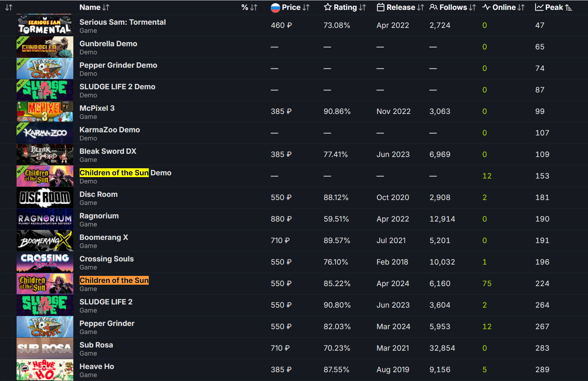
Task: Open the Gunbrella Demo entry
Action: [108, 44]
